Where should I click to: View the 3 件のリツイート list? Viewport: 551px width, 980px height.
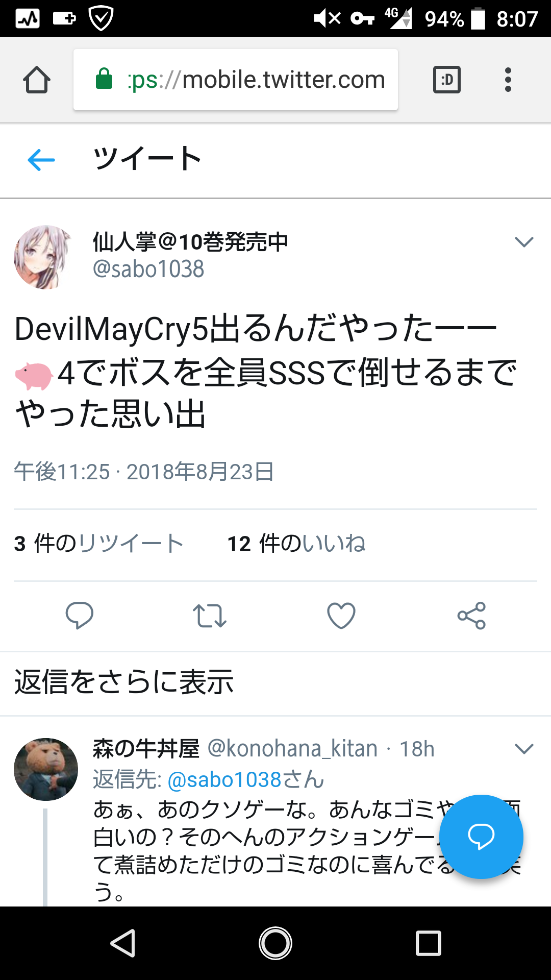pyautogui.click(x=98, y=544)
